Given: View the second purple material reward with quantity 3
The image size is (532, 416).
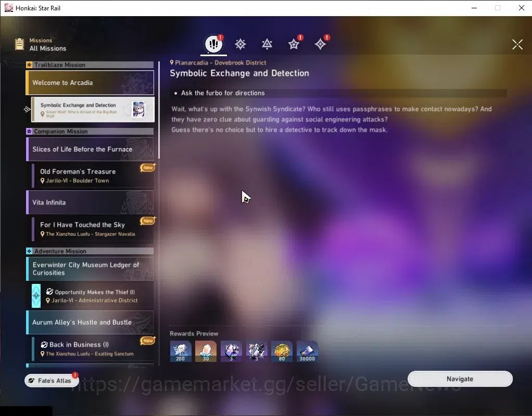Looking at the screenshot, I should click(x=257, y=351).
